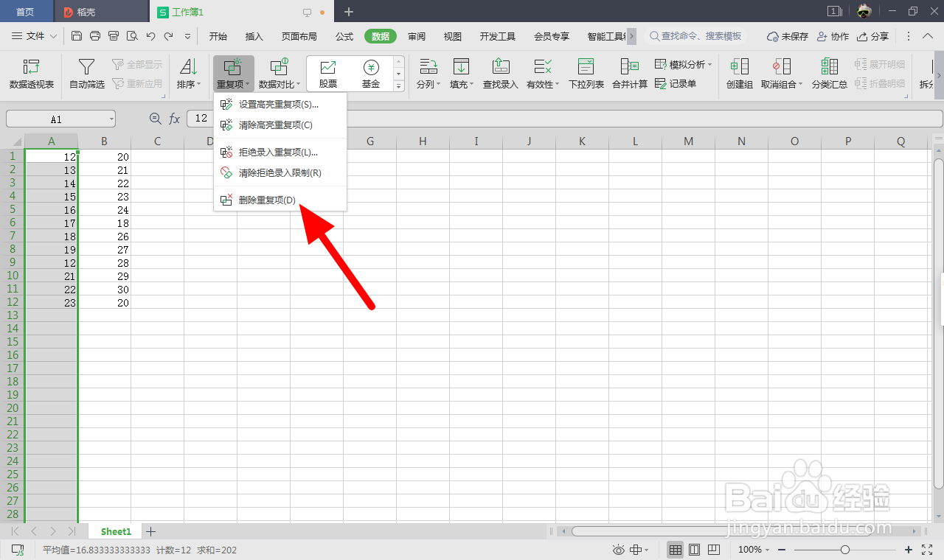Click 未保存 cloud save status
Screen dimensions: 944x560
788,36
